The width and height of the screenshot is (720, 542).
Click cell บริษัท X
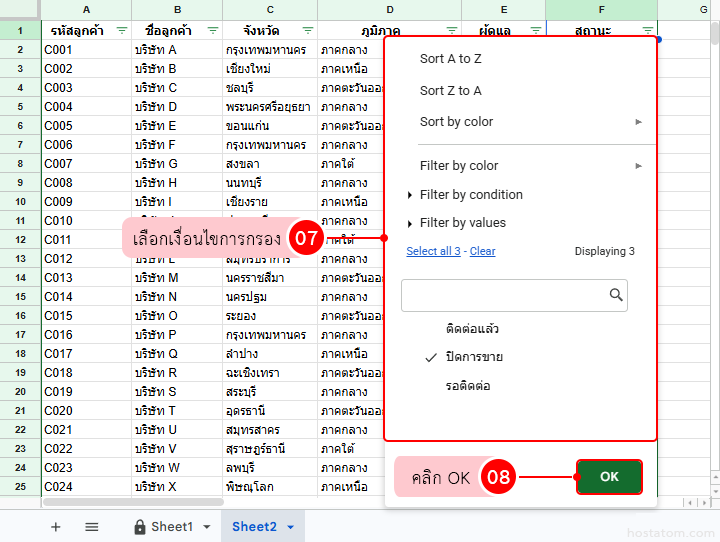(x=177, y=486)
